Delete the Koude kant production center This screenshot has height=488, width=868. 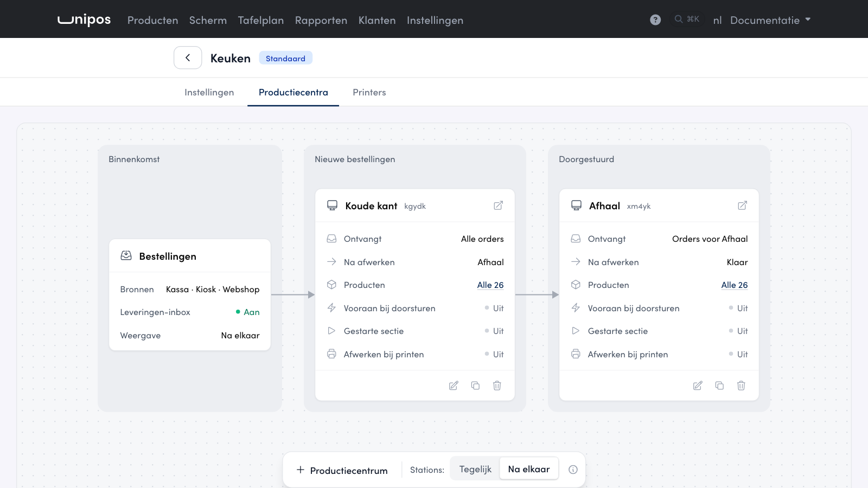point(497,386)
